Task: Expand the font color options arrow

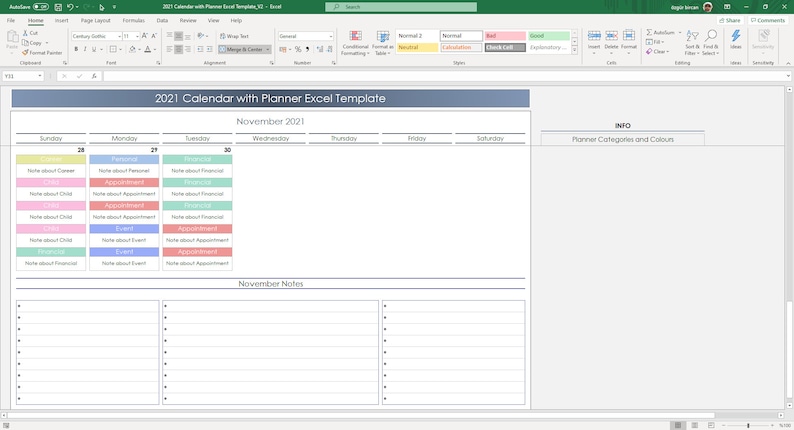Action: point(154,49)
